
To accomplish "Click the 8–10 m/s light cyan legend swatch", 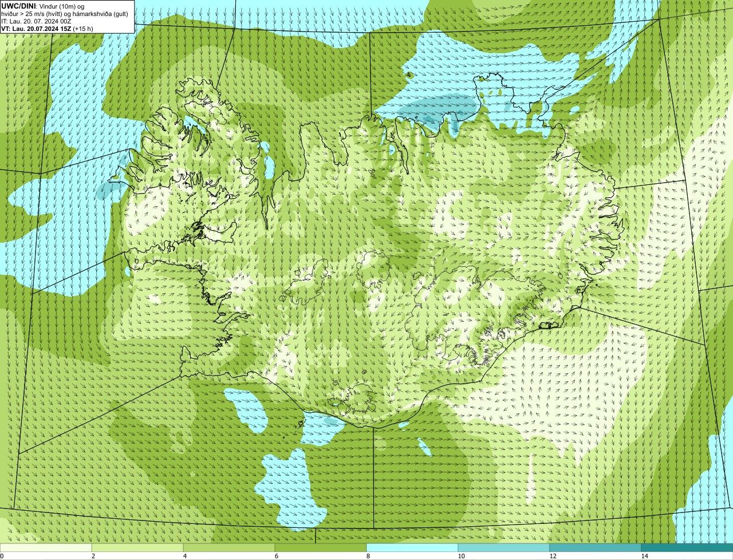I will (x=412, y=547).
